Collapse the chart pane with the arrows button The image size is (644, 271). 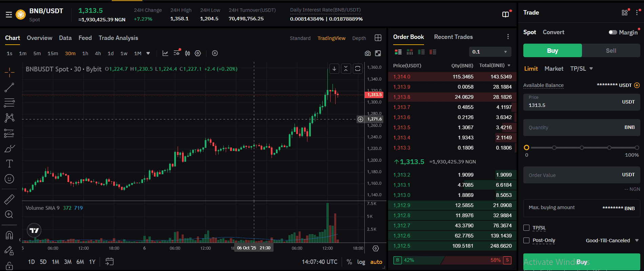[x=346, y=69]
